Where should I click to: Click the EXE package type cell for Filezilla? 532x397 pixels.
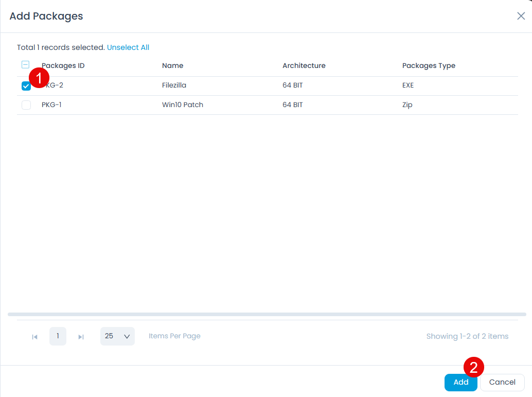click(x=408, y=85)
